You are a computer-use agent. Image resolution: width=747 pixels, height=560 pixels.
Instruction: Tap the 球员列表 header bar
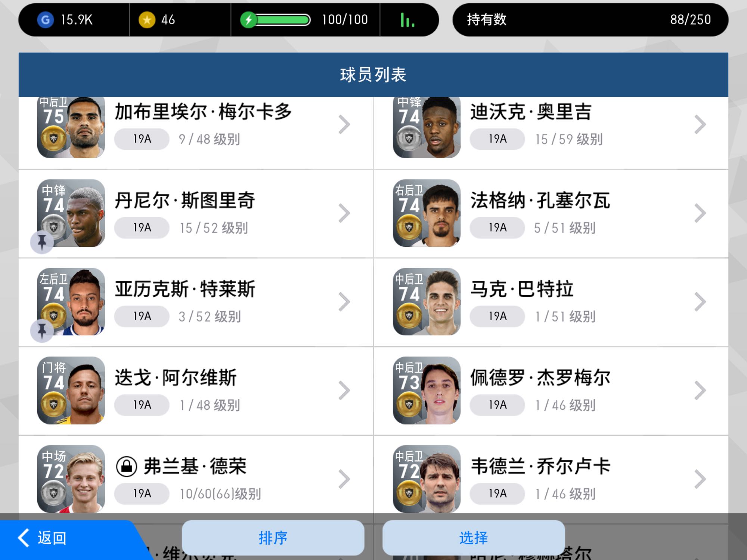tap(373, 75)
